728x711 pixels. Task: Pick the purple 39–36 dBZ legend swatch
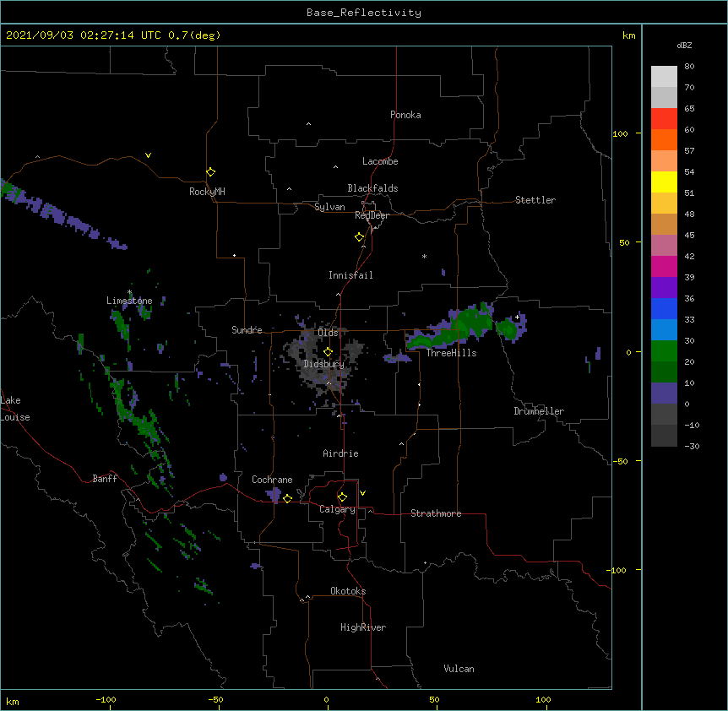664,287
